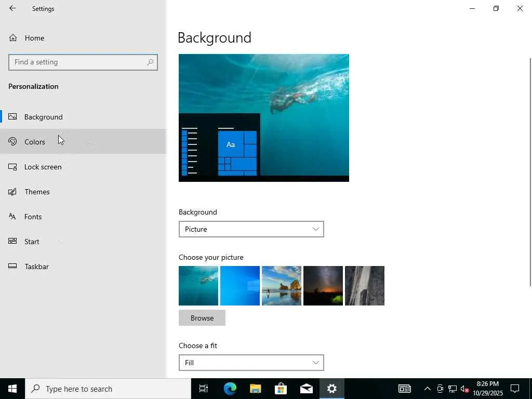Open Microsoft Store from the taskbar
The image size is (532, 399).
coord(281,389)
